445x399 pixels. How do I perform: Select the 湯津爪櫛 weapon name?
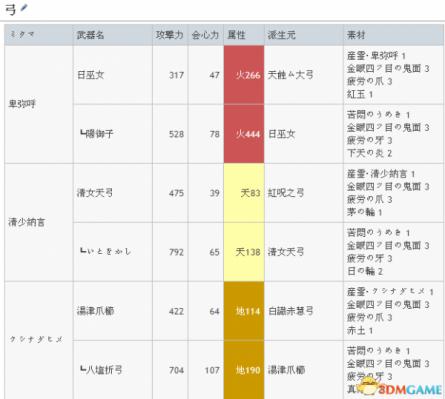point(96,311)
